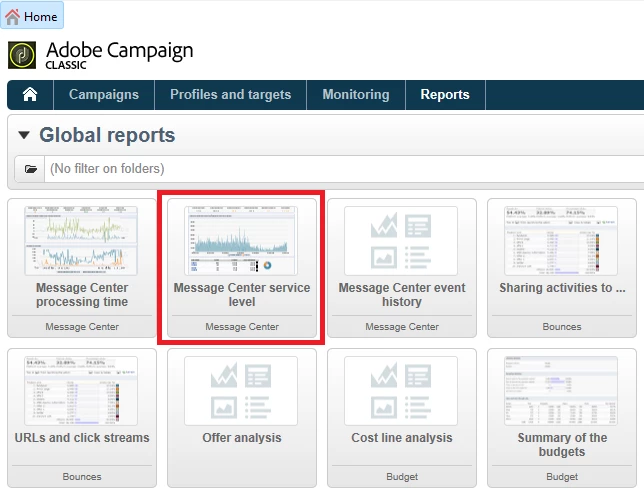Click Summary of the budgets title
644x499 pixels.
[x=562, y=445]
